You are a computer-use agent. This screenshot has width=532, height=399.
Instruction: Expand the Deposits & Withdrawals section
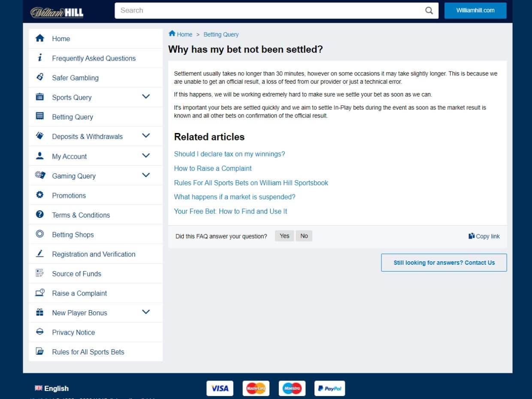pyautogui.click(x=145, y=136)
